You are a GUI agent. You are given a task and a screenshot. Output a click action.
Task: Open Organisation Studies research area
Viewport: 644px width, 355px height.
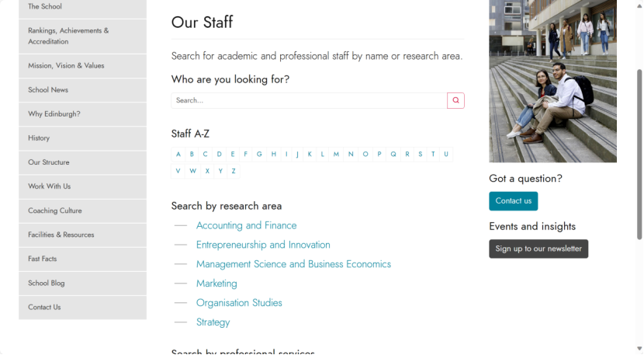[239, 303]
